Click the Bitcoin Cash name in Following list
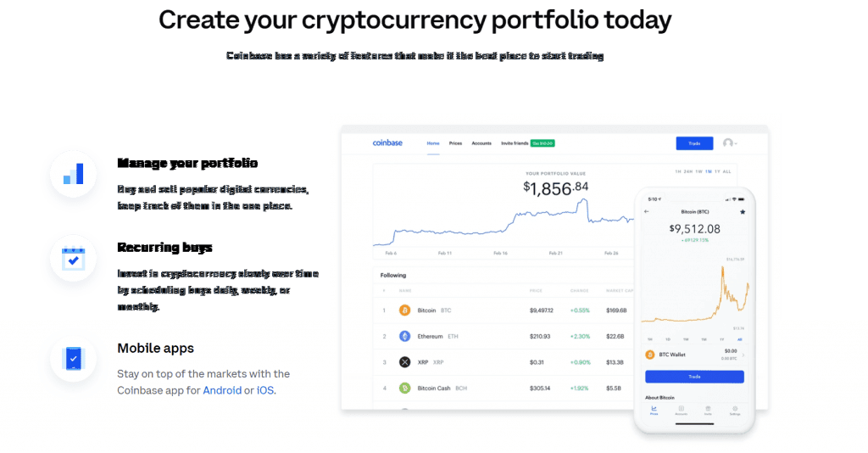This screenshot has height=453, width=868. click(434, 389)
